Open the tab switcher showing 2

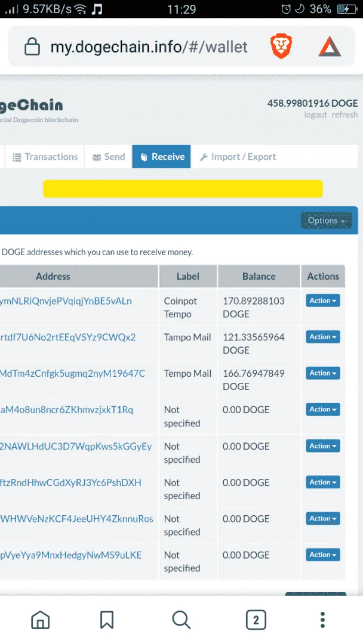point(256,620)
